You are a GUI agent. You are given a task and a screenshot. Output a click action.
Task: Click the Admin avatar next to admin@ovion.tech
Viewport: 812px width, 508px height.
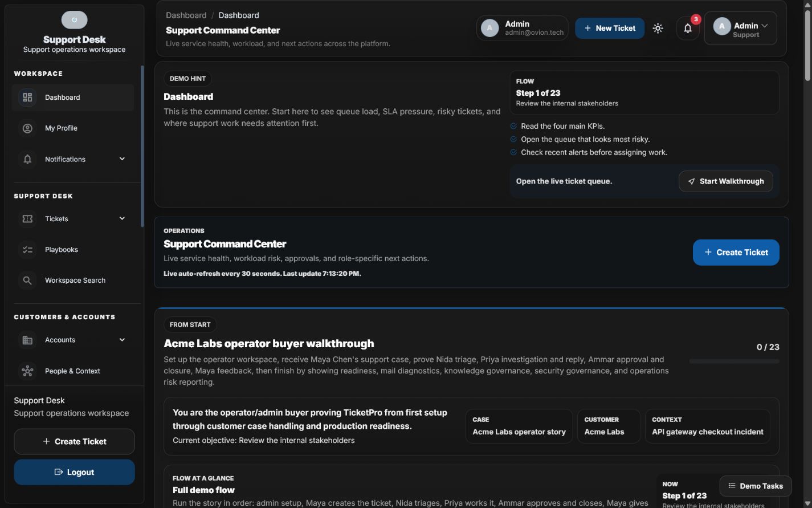point(490,28)
